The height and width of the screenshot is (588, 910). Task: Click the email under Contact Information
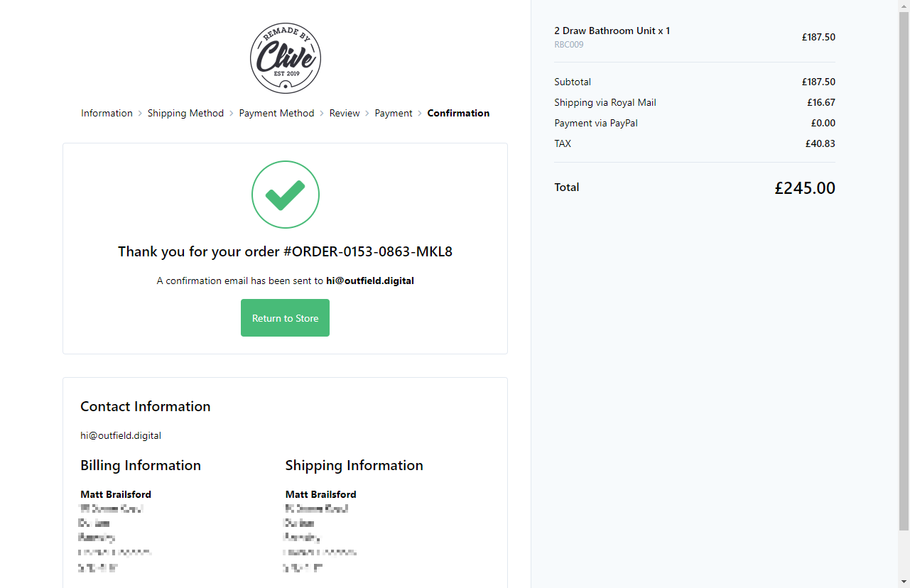tap(121, 436)
